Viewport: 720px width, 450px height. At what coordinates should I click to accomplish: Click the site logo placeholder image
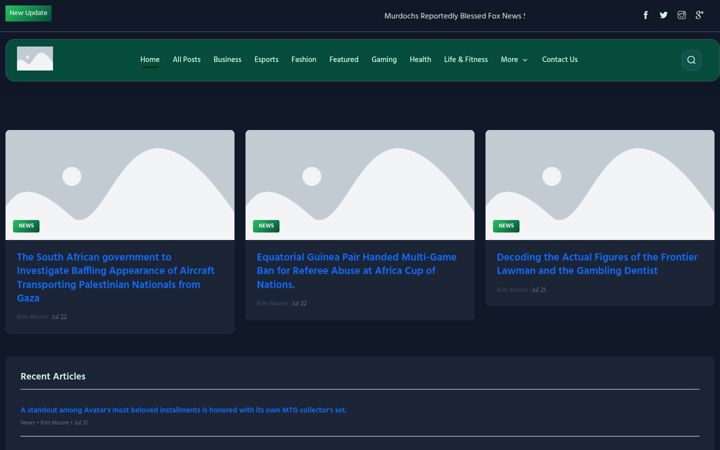(35, 58)
